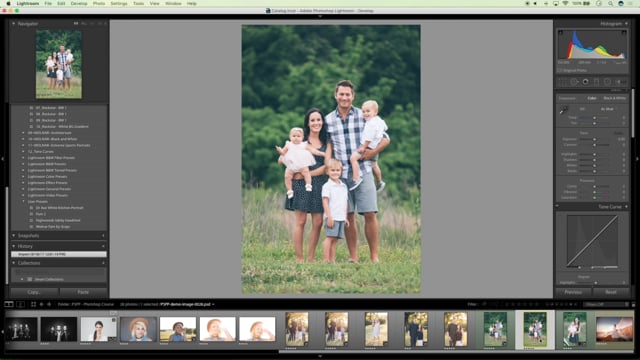
Task: Toggle the filmstrip filter switch
Action: coord(633,304)
